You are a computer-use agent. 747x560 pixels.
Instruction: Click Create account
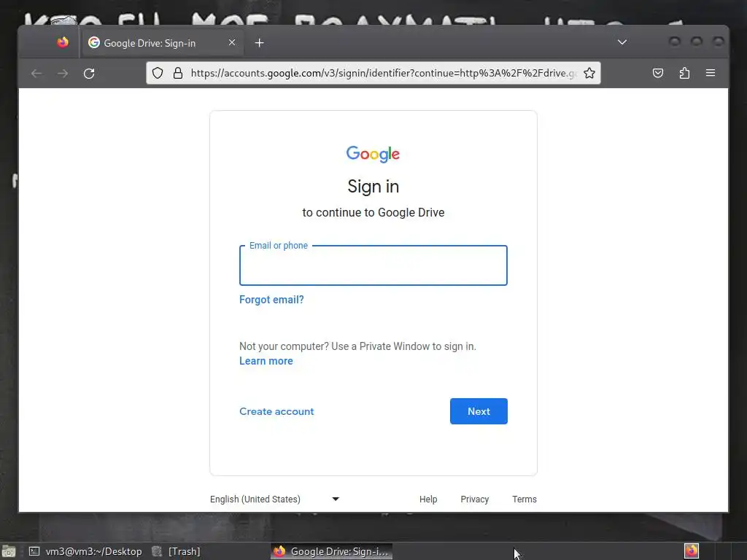pyautogui.click(x=276, y=411)
